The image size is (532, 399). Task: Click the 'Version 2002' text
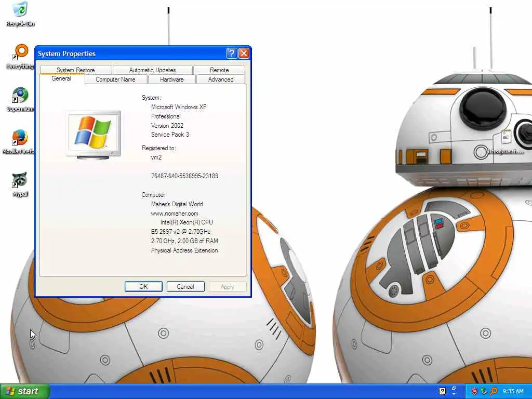(167, 126)
